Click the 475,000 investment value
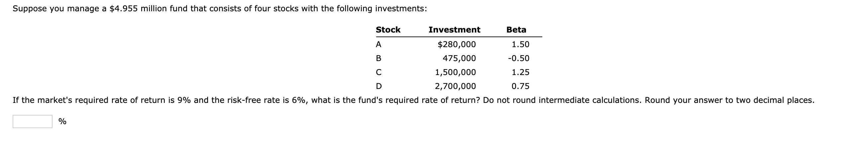Screen dimensions: 868x160 coord(459,59)
